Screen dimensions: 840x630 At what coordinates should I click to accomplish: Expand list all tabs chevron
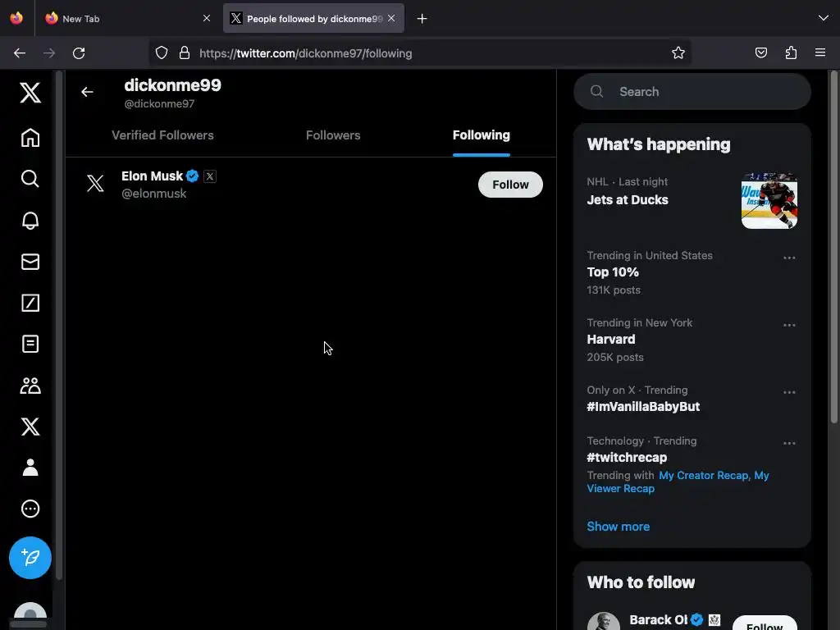coord(824,18)
